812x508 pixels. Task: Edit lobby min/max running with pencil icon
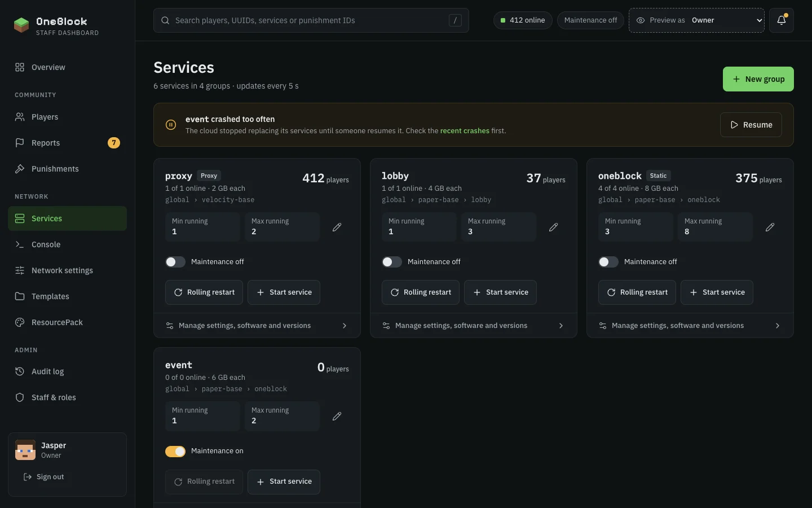click(x=553, y=227)
